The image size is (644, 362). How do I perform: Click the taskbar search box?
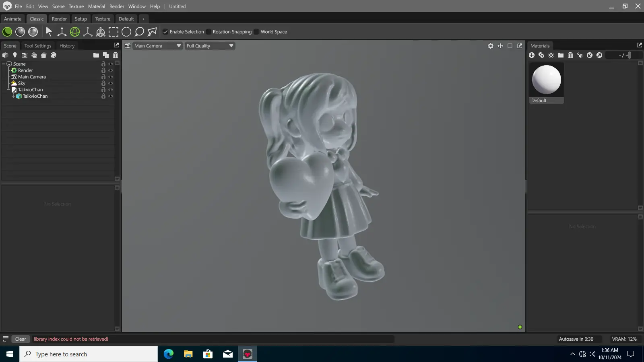click(89, 354)
